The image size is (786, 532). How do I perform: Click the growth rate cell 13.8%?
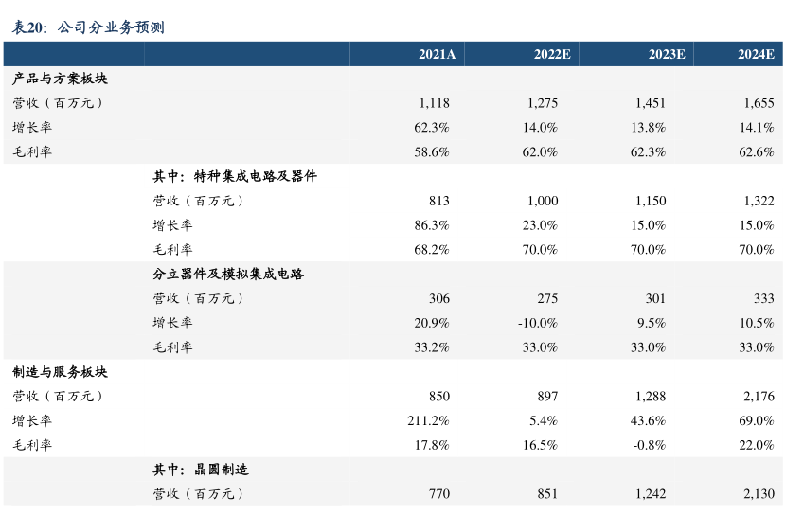click(x=648, y=128)
